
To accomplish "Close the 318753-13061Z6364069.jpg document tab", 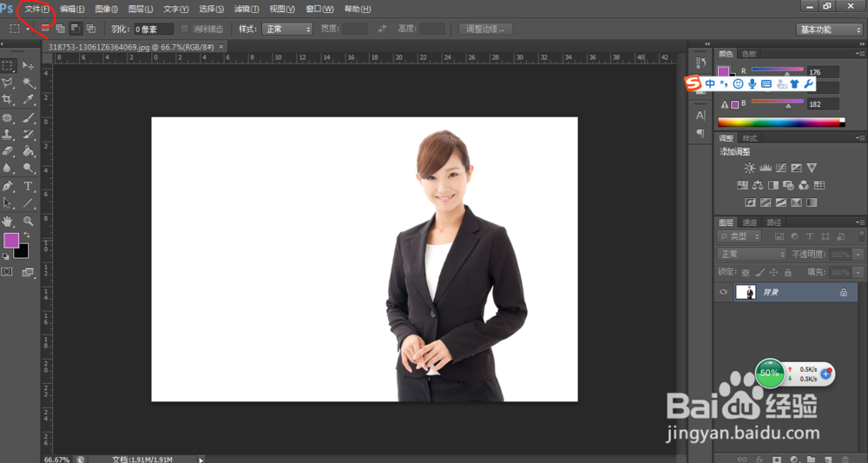I will click(220, 47).
